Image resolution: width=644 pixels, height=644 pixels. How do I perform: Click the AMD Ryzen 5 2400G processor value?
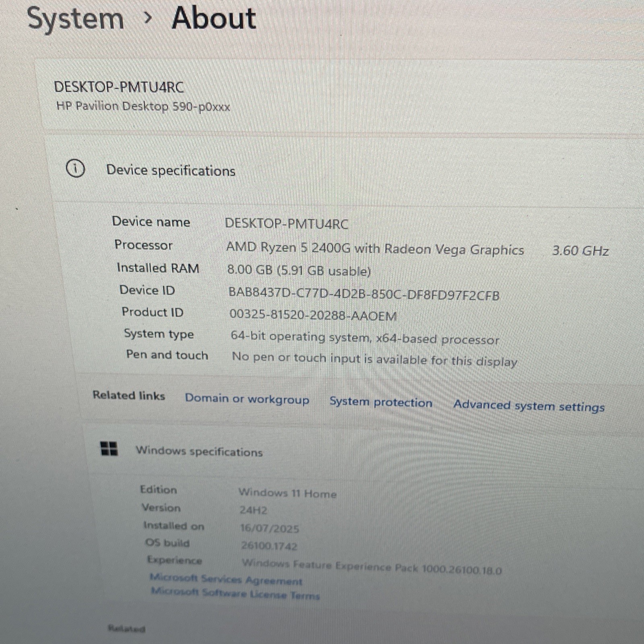[x=375, y=248]
